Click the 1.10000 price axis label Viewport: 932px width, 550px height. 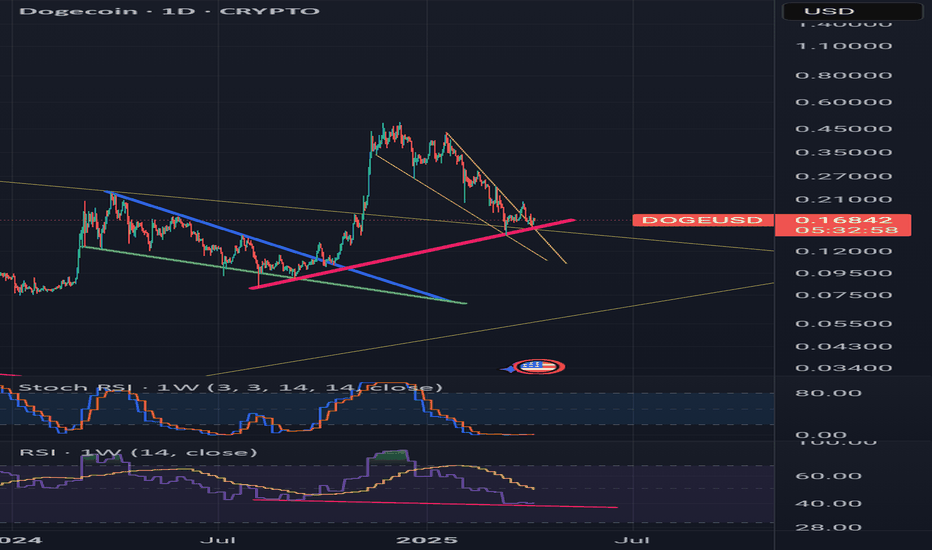click(x=843, y=46)
